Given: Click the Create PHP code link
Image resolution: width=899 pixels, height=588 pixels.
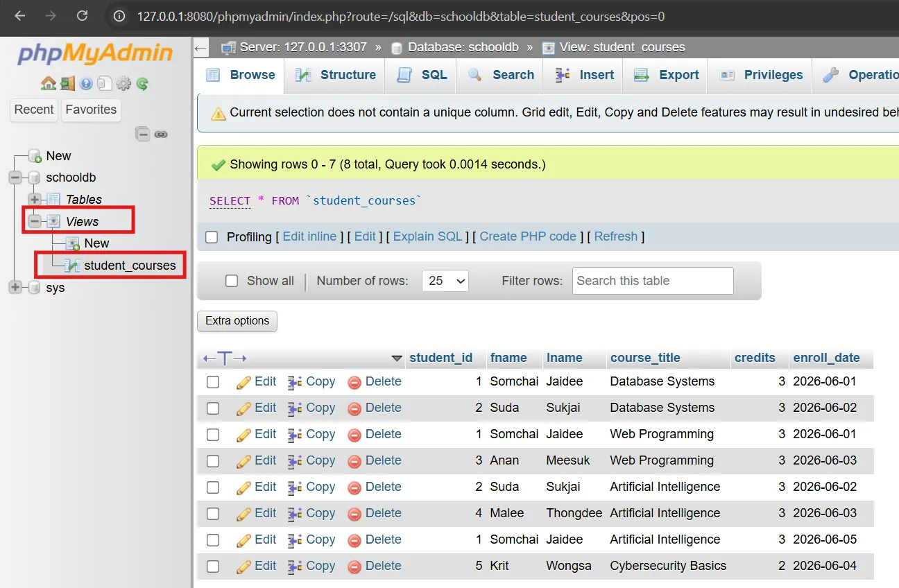Looking at the screenshot, I should click(x=528, y=237).
